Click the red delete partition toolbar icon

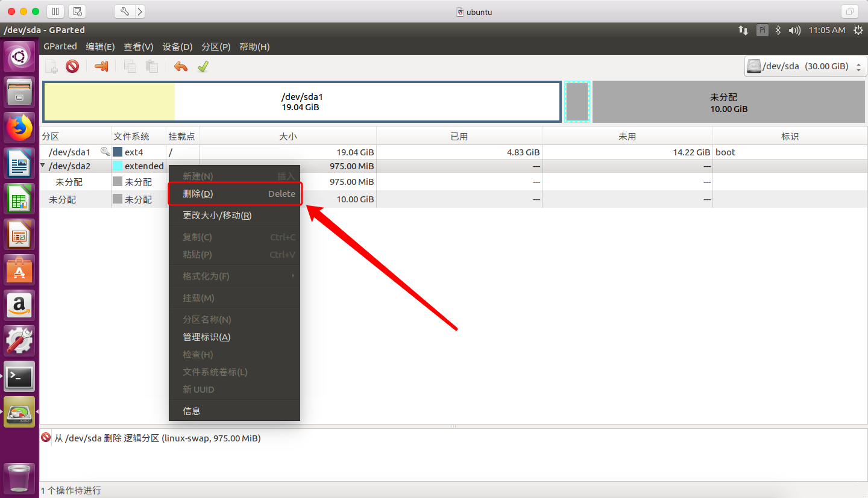click(72, 67)
